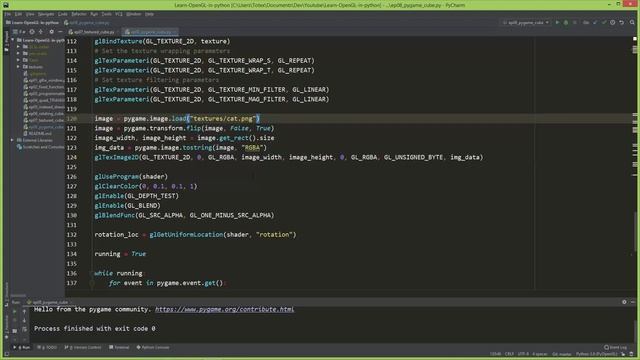Click line 120 pygame.image.load code line
Image resolution: width=640 pixels, height=360 pixels.
click(177, 118)
